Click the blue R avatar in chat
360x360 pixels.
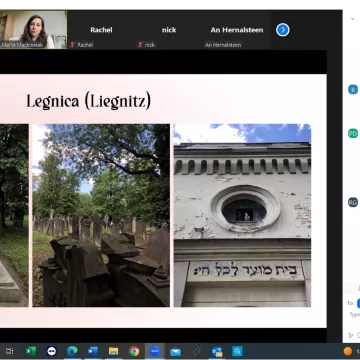click(353, 89)
